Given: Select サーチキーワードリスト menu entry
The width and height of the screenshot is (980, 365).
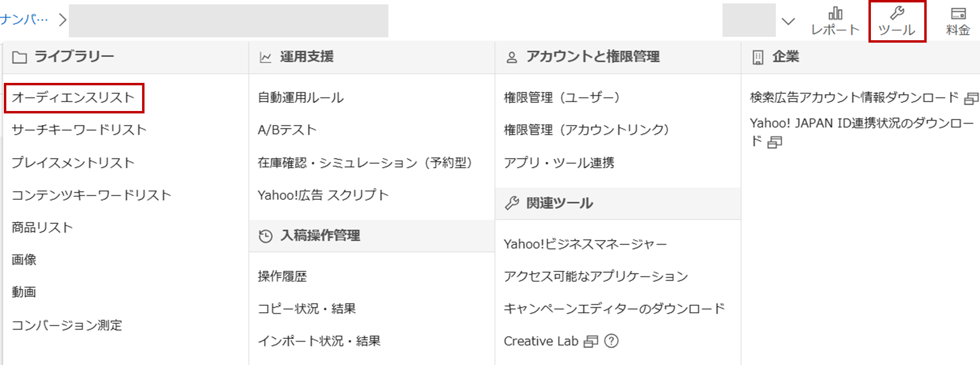Looking at the screenshot, I should [x=79, y=130].
